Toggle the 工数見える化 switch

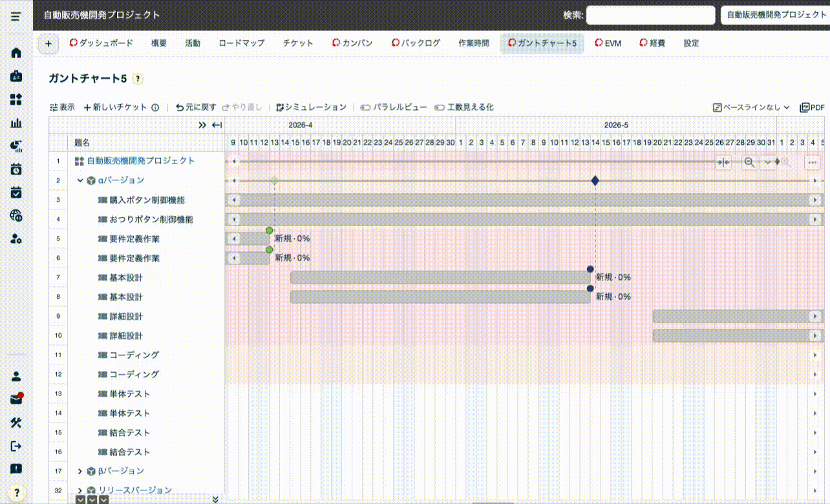click(463, 107)
